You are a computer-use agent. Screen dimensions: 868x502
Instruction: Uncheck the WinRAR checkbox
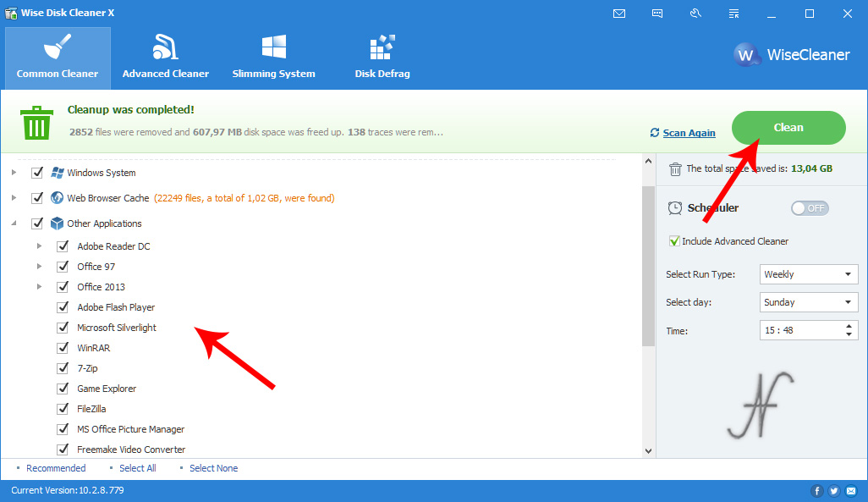point(63,348)
